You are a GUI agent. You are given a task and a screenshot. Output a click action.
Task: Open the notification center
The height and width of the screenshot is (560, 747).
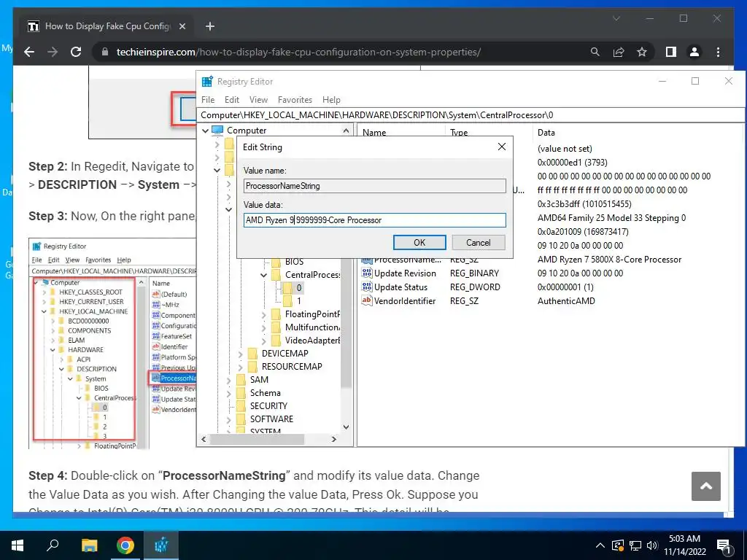point(724,545)
